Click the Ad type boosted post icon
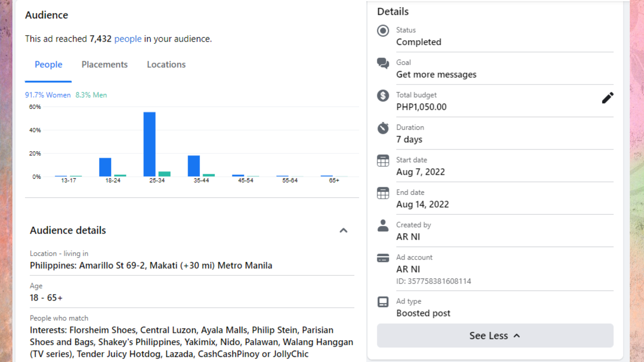The width and height of the screenshot is (644, 362). 383,302
